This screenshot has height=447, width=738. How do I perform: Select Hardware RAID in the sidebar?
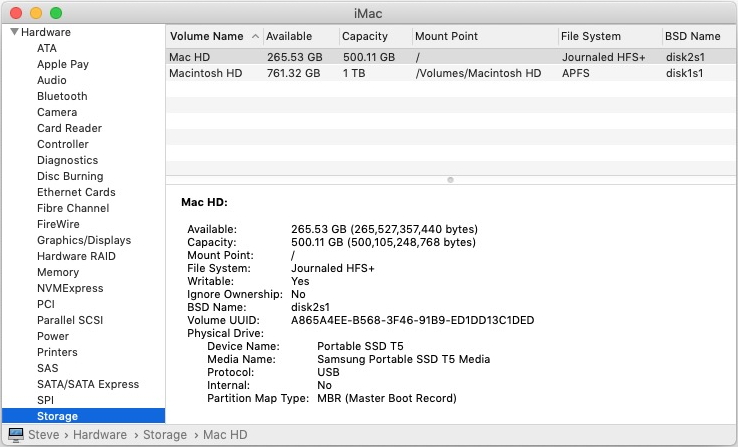click(76, 256)
